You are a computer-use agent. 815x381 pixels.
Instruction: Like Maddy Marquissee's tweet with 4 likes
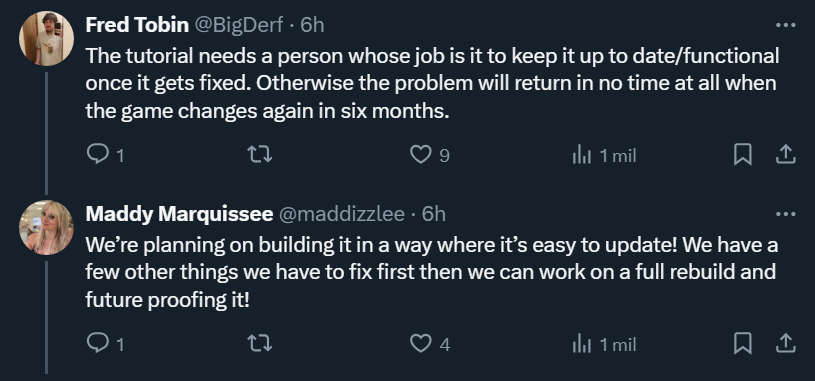pos(420,344)
